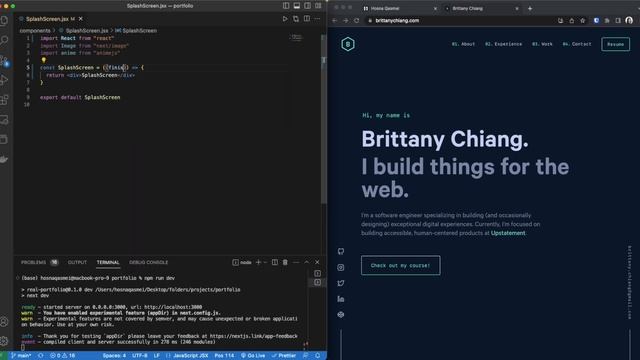Click the editor minimap

click(296, 38)
